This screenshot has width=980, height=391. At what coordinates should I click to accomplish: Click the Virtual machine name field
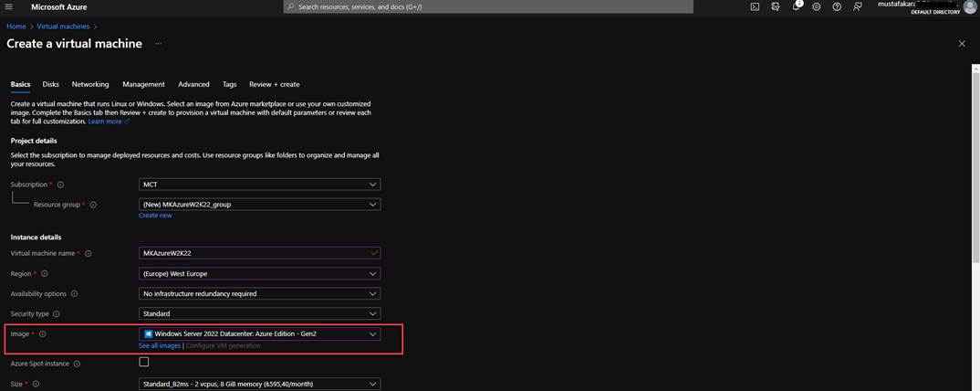tap(259, 253)
